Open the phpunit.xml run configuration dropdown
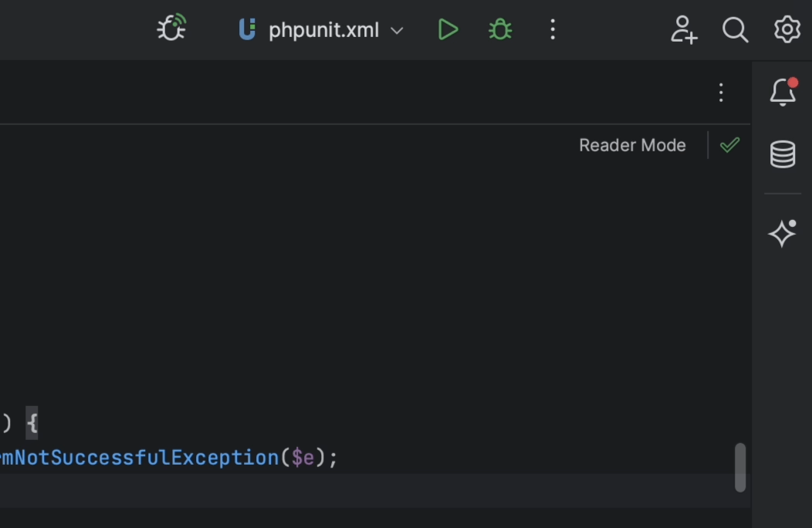This screenshot has height=528, width=812. [x=323, y=30]
